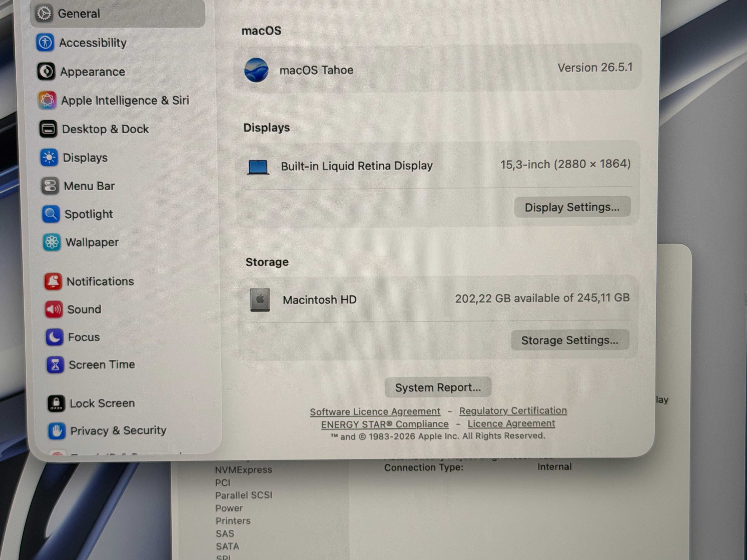Click the Focus moon icon
The width and height of the screenshot is (747, 560).
coord(55,337)
